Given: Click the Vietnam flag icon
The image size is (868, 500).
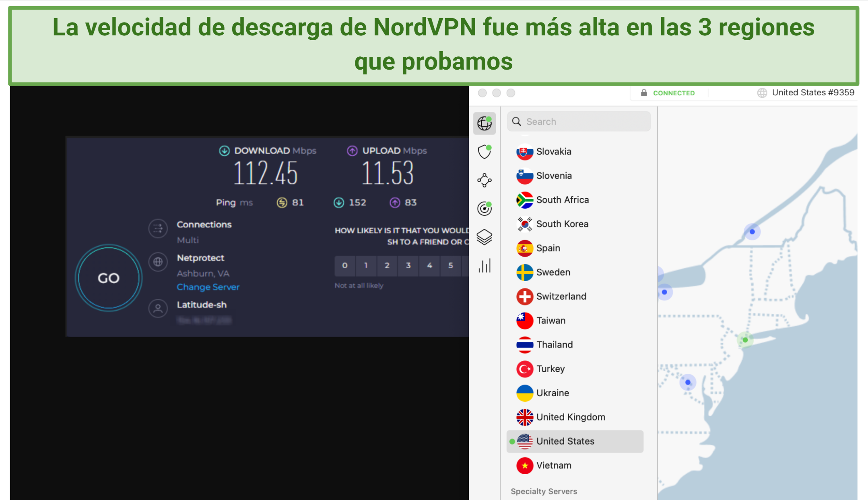Looking at the screenshot, I should coord(525,465).
